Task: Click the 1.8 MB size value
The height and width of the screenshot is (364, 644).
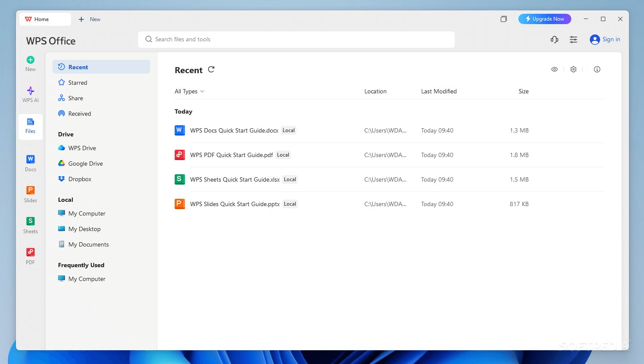Action: point(519,155)
